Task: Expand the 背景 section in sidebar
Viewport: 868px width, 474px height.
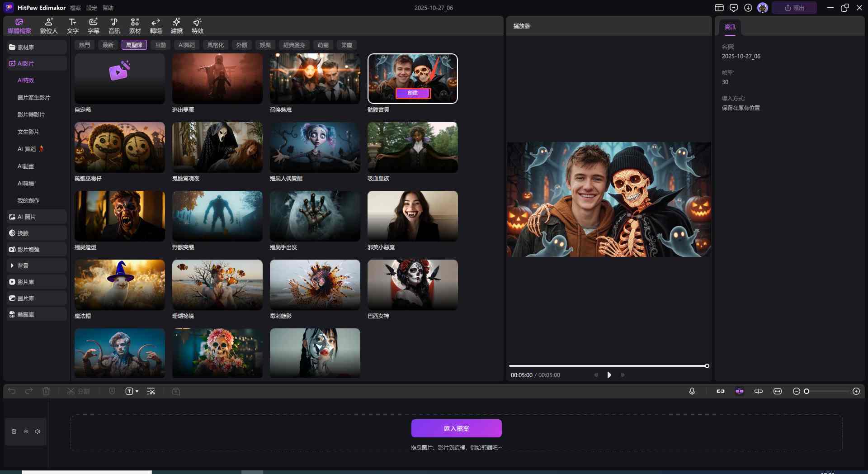Action: [12, 265]
